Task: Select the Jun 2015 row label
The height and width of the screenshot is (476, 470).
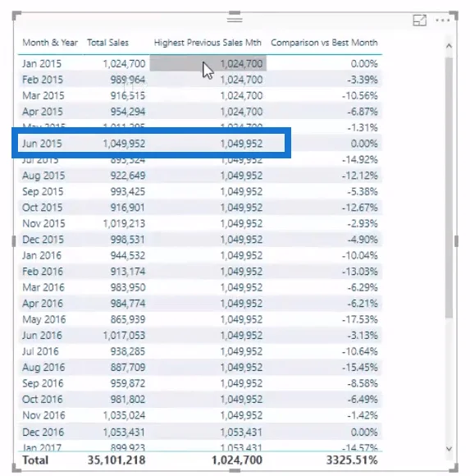Action: (x=42, y=144)
